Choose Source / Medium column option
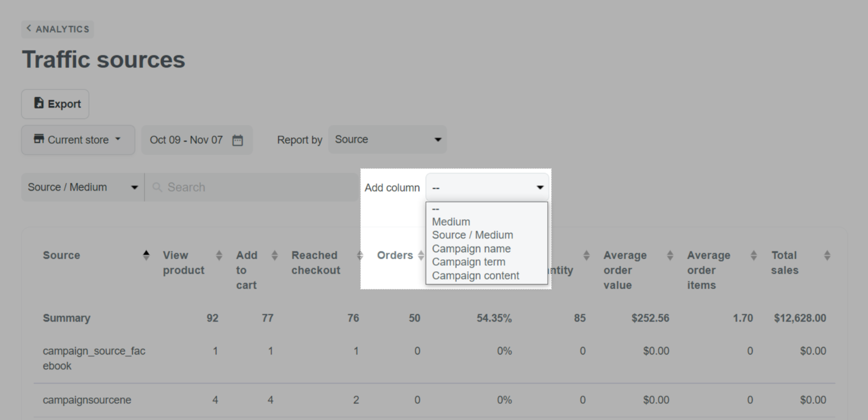This screenshot has height=420, width=868. coord(487,235)
